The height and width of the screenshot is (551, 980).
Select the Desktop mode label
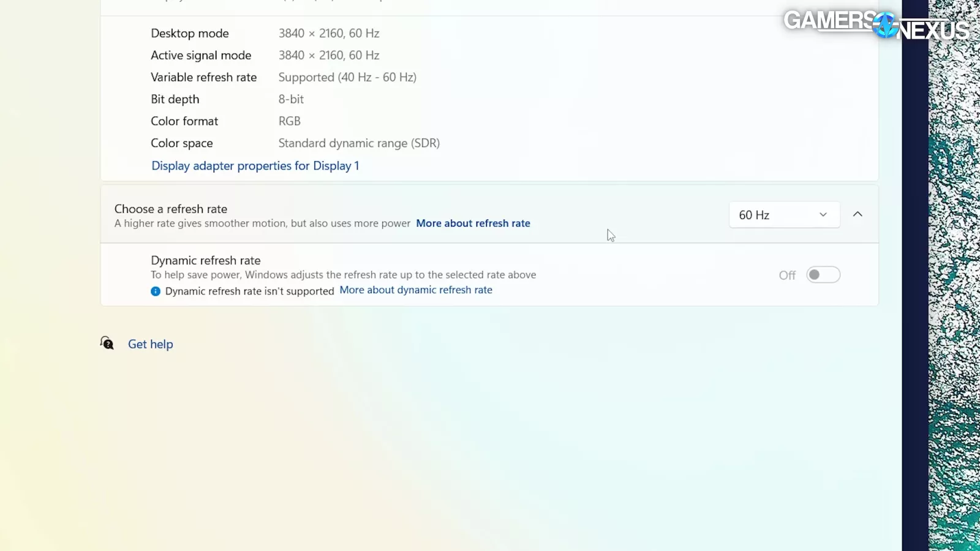[x=190, y=34]
